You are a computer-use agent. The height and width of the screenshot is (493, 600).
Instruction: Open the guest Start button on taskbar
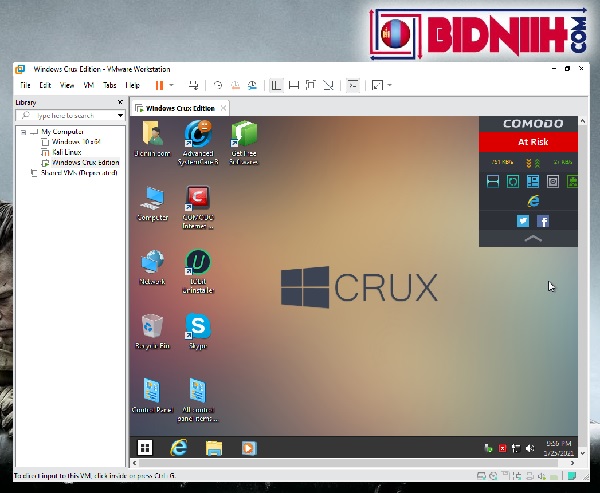click(145, 447)
